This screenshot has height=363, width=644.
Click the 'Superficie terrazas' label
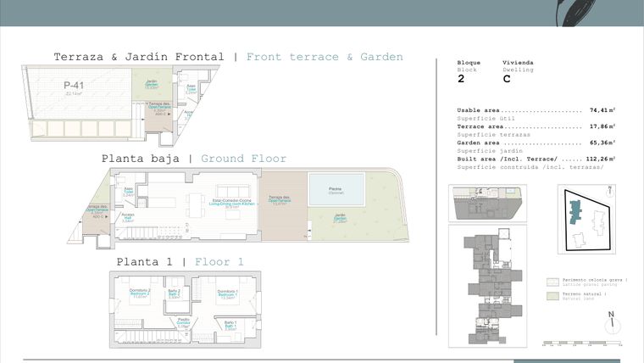point(494,135)
